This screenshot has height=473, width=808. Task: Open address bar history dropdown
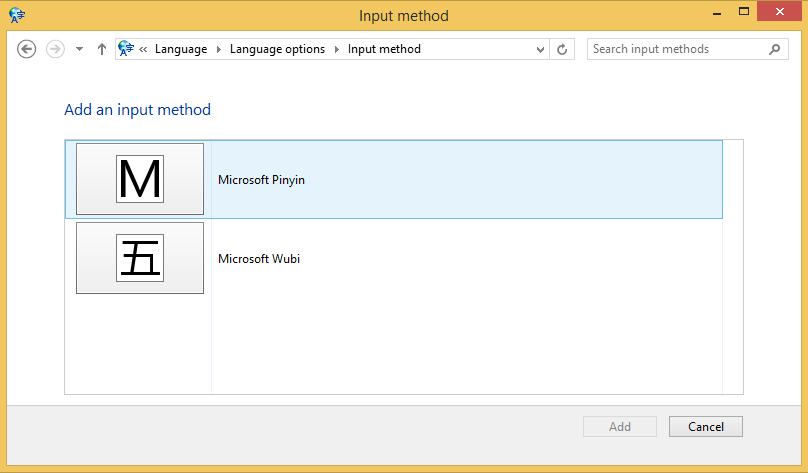(540, 49)
